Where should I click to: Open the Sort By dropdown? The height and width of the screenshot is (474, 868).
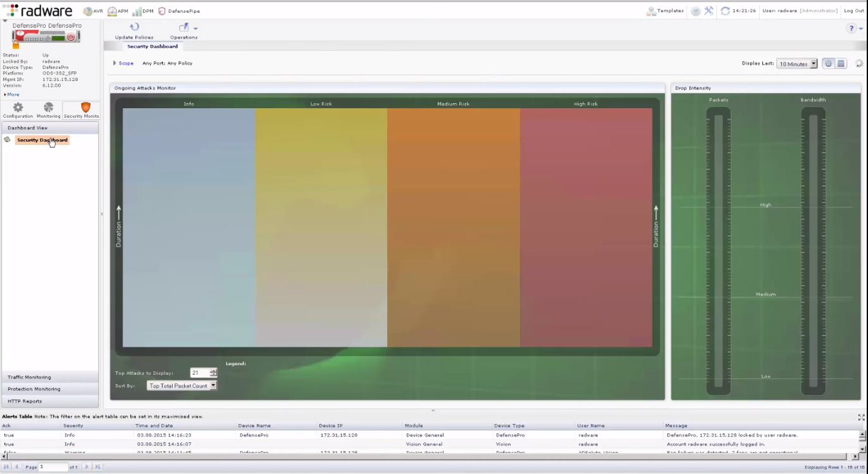pyautogui.click(x=182, y=385)
